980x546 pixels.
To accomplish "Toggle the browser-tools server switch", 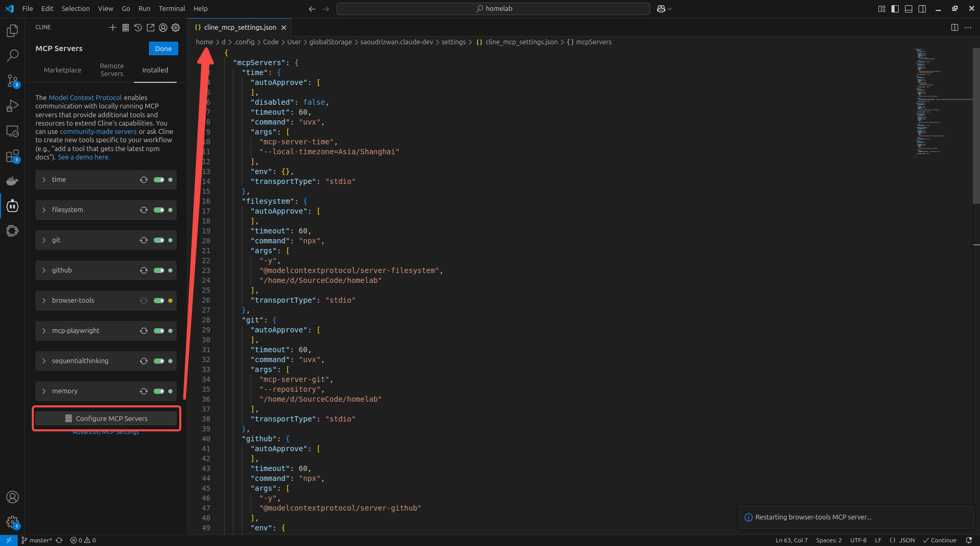I will (159, 301).
